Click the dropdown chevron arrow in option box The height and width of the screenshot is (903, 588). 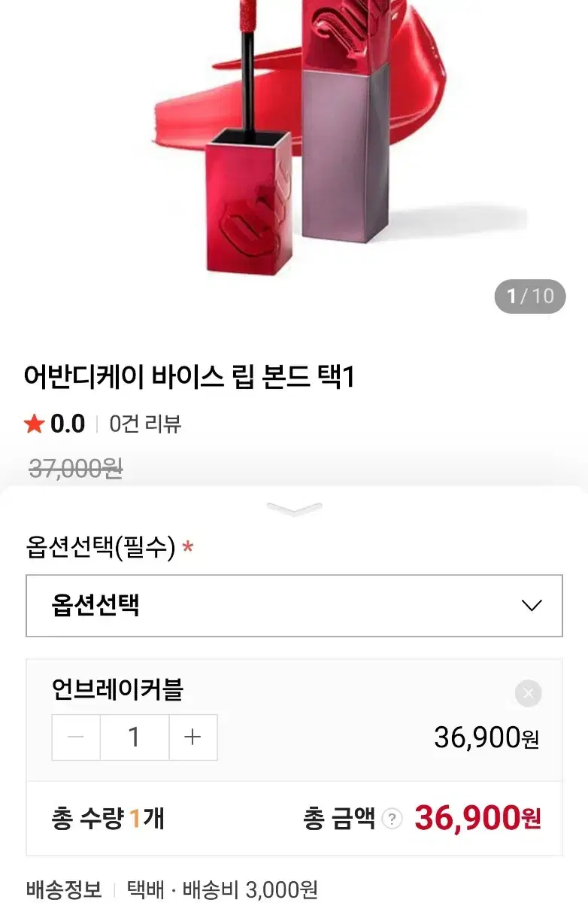[x=532, y=606]
